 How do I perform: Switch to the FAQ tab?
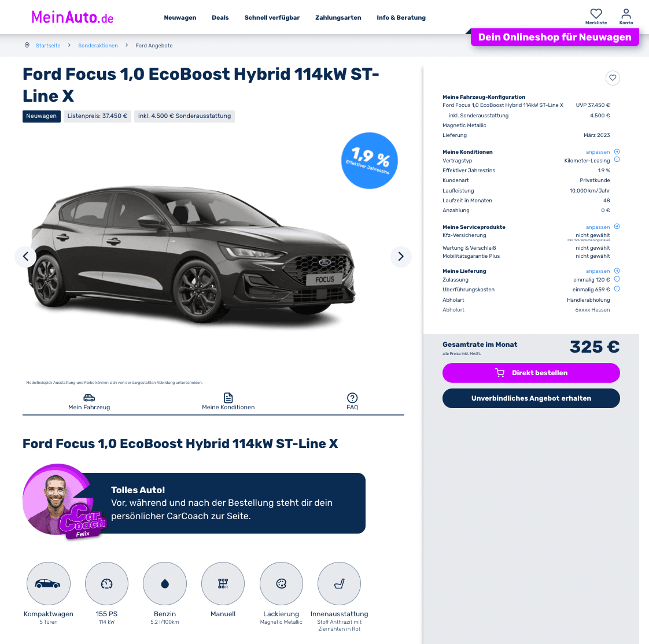point(352,402)
